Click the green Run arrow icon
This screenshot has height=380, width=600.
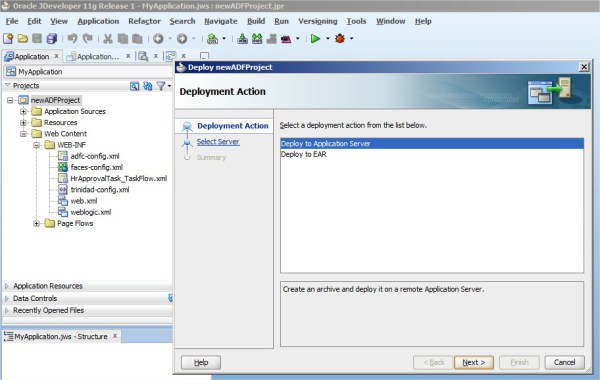(x=315, y=39)
